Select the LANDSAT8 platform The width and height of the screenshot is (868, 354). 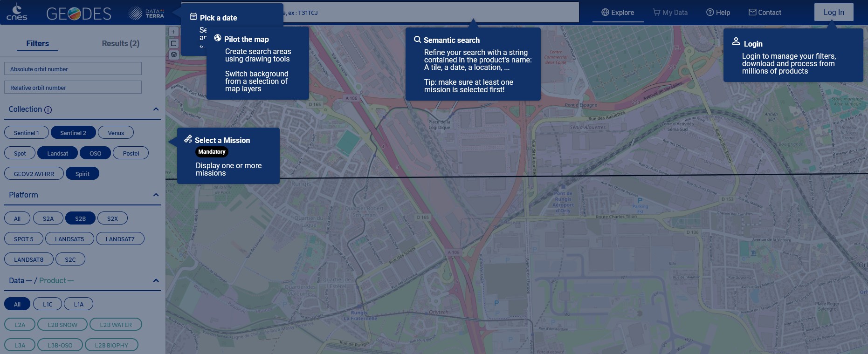[x=28, y=259]
